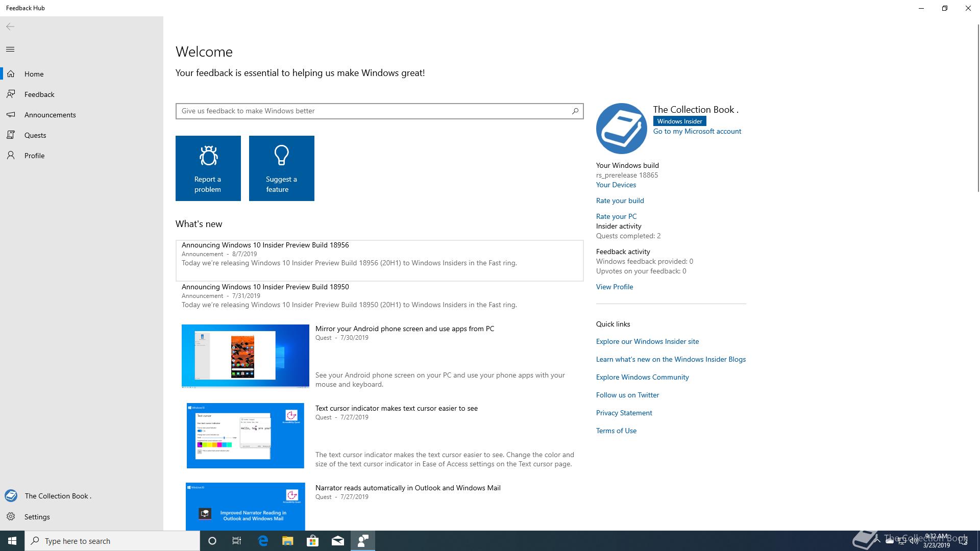Launch Microsoft Edge from the taskbar
Screen dimensions: 980x551
coord(263,541)
